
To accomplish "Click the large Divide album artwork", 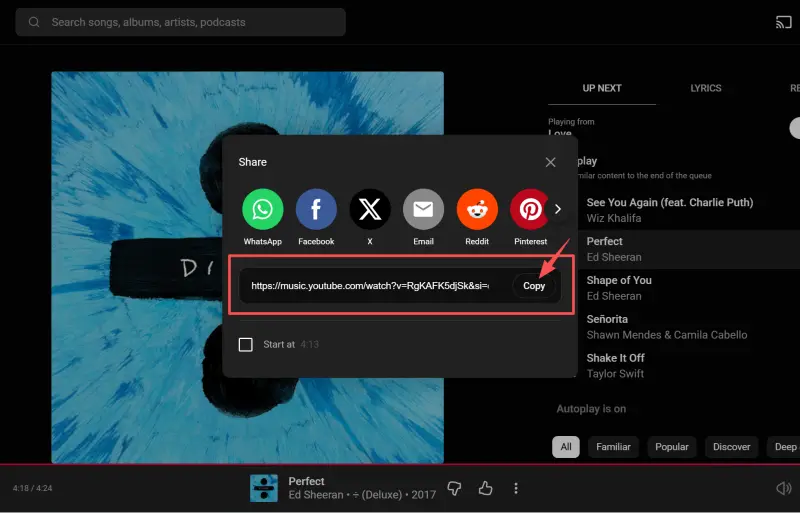I will click(247, 267).
